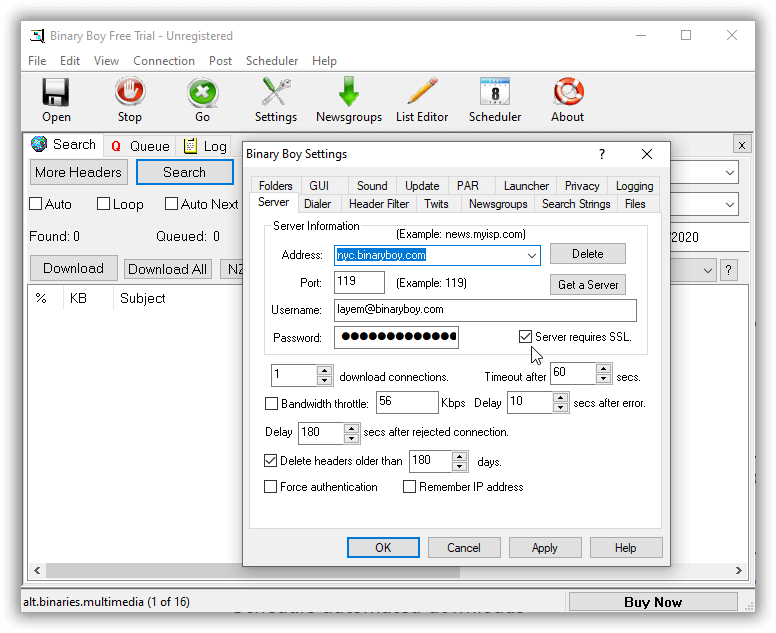The height and width of the screenshot is (633, 776).
Task: Open the Search Strings tab
Action: tap(576, 204)
